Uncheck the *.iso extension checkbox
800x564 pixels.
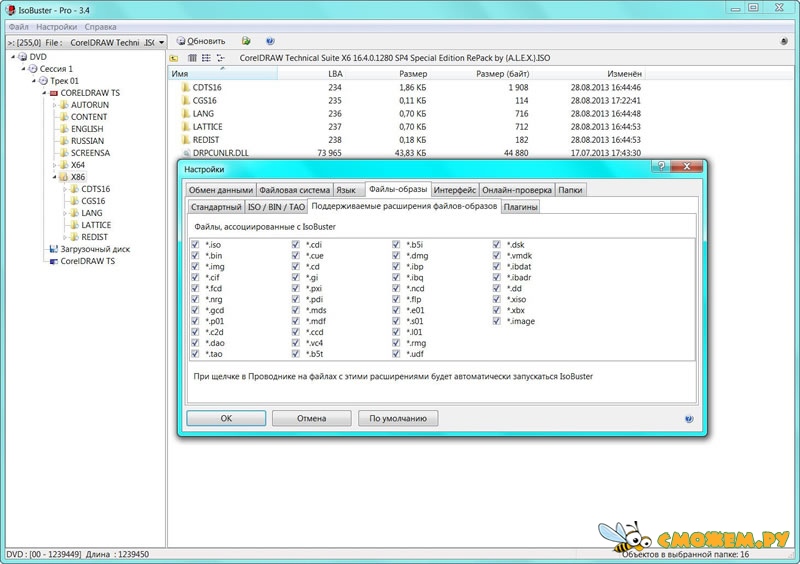(195, 244)
